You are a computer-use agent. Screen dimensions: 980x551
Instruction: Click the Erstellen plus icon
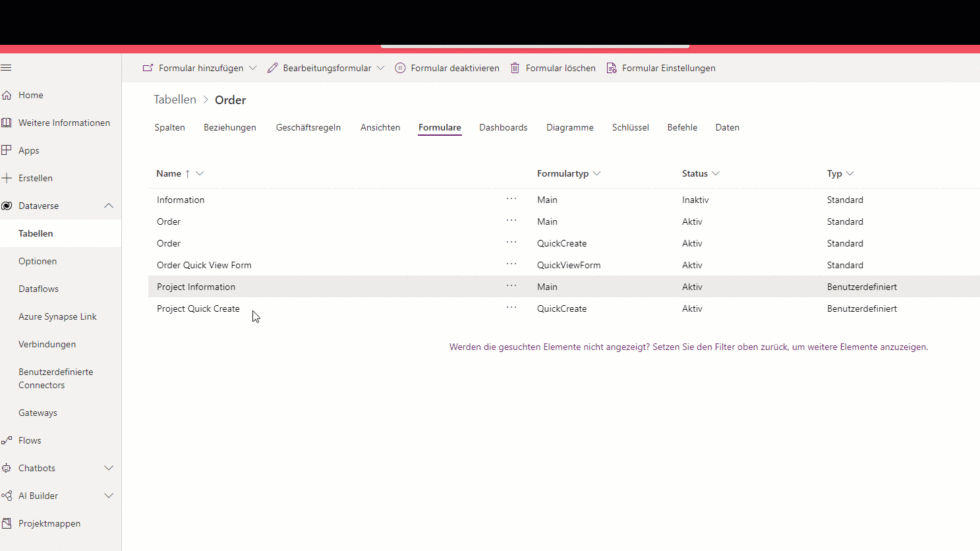pos(7,178)
